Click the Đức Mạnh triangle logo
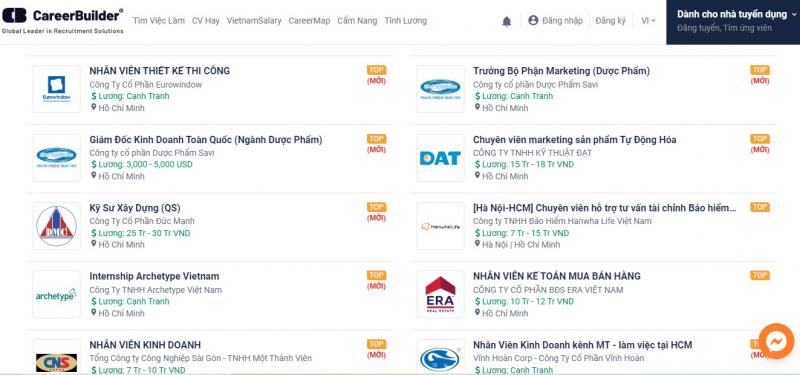The image size is (800, 375). click(57, 226)
